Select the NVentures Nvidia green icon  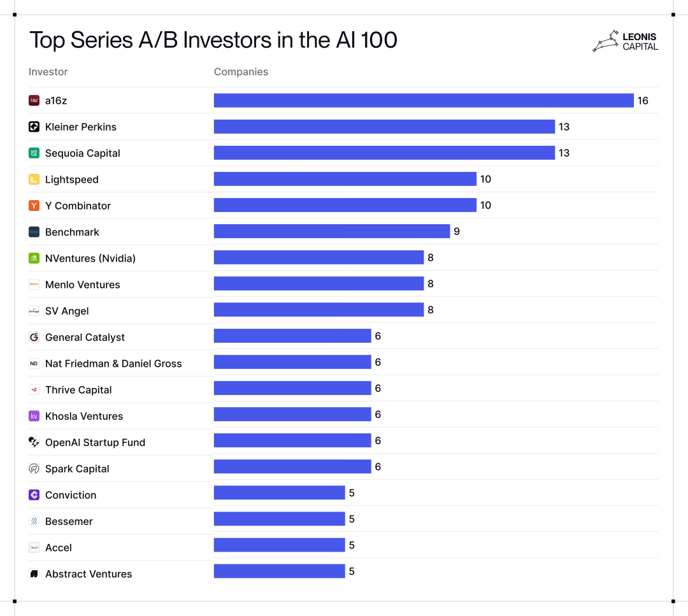[34, 258]
